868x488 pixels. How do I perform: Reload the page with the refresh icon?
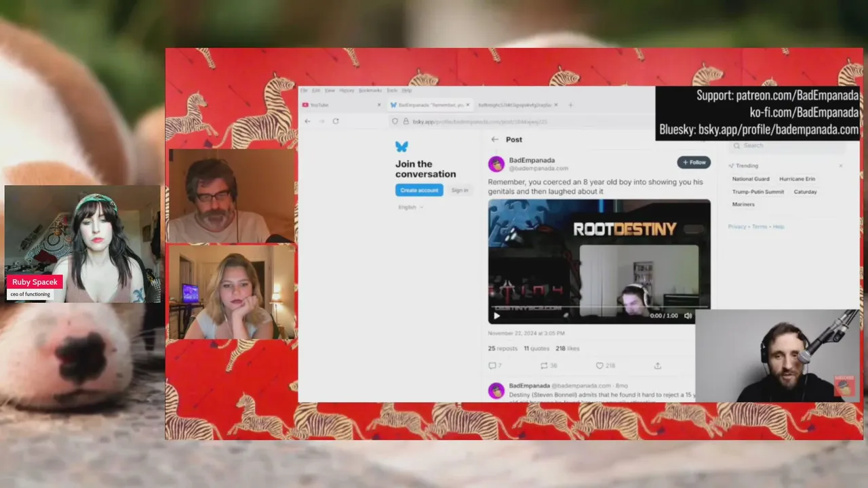point(336,121)
